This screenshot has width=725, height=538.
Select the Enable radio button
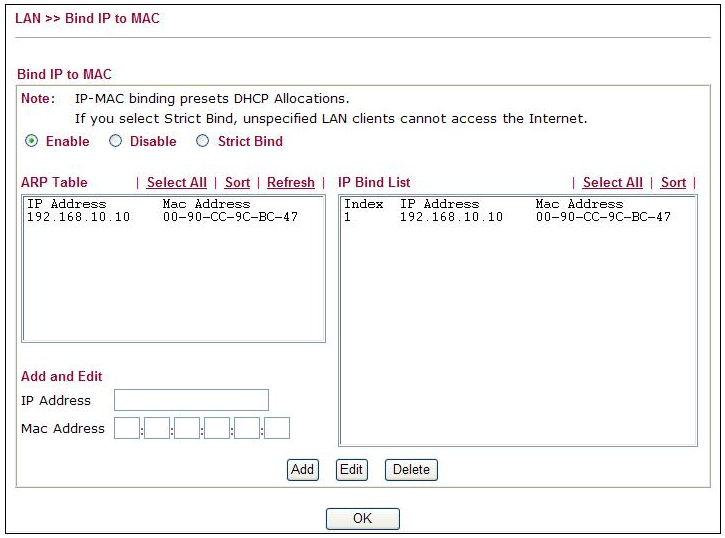(32, 142)
